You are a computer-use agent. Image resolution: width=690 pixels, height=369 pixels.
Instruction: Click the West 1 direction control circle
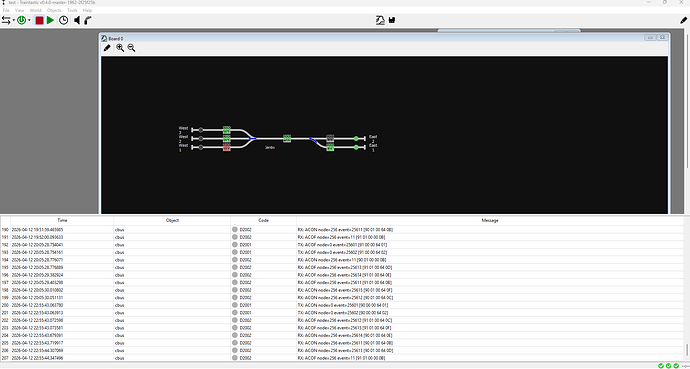point(201,147)
